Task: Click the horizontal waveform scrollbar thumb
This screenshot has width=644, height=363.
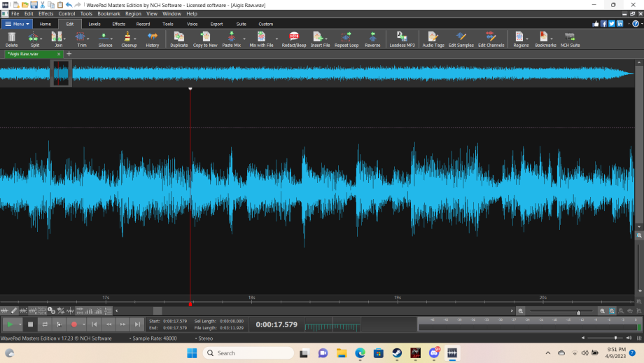Action: click(157, 310)
